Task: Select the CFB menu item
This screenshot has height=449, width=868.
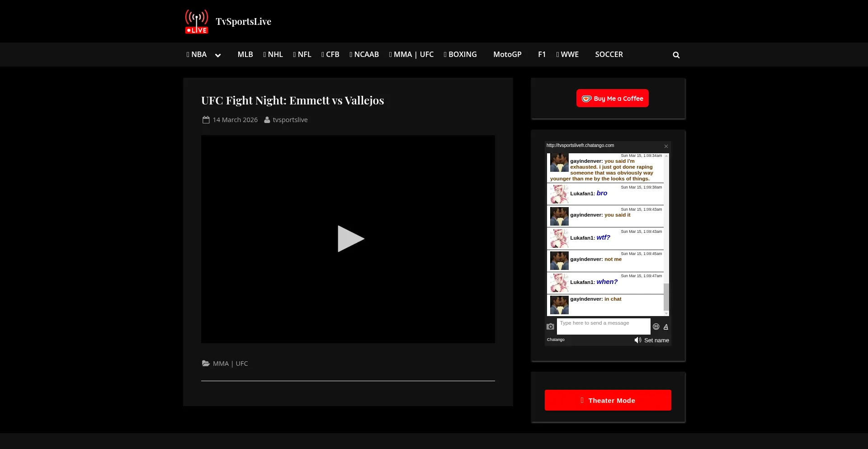Action: pos(330,54)
